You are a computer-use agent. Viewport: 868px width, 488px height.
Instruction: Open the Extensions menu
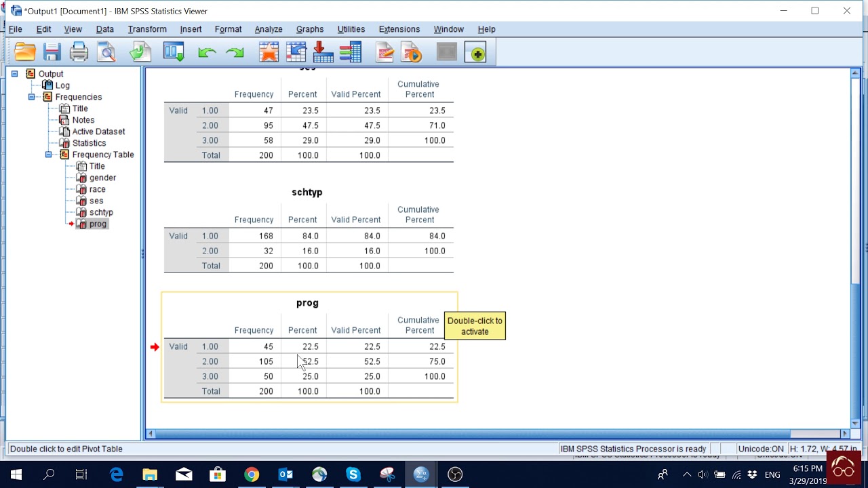tap(399, 29)
